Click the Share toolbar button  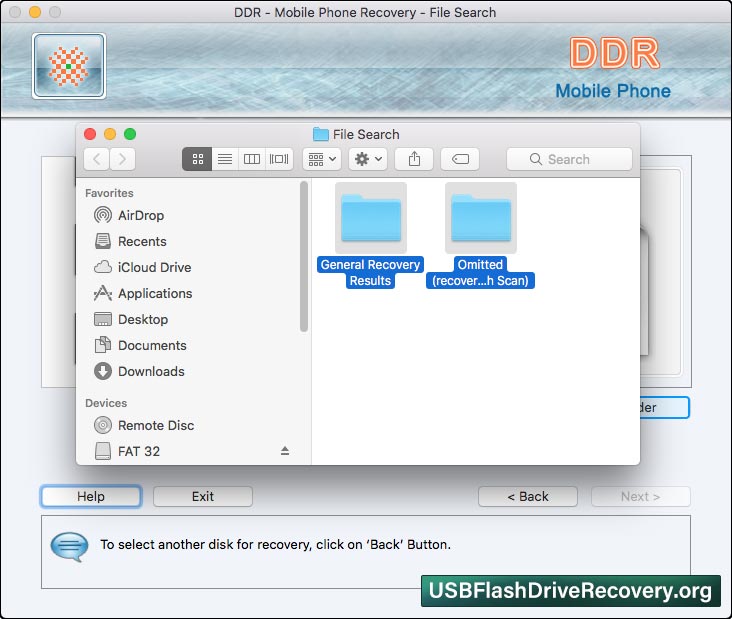[414, 159]
